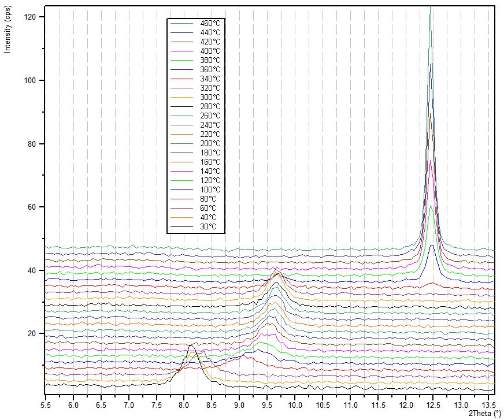The height and width of the screenshot is (420, 504).
Task: Click the 240°C line swatch in legend
Action: pyautogui.click(x=181, y=125)
